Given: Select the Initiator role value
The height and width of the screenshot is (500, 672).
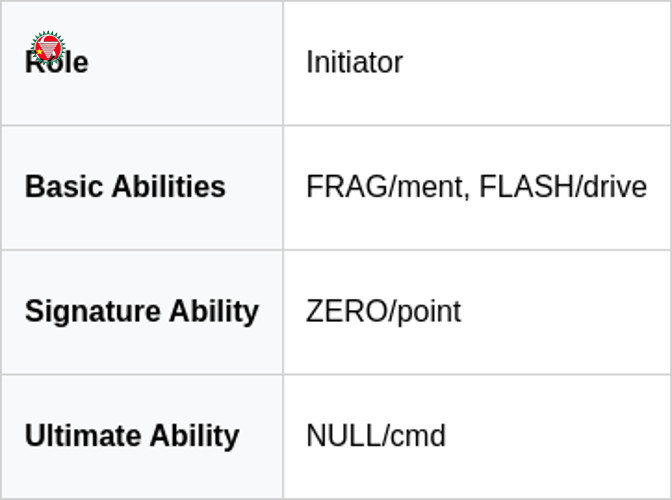Looking at the screenshot, I should [x=354, y=62].
